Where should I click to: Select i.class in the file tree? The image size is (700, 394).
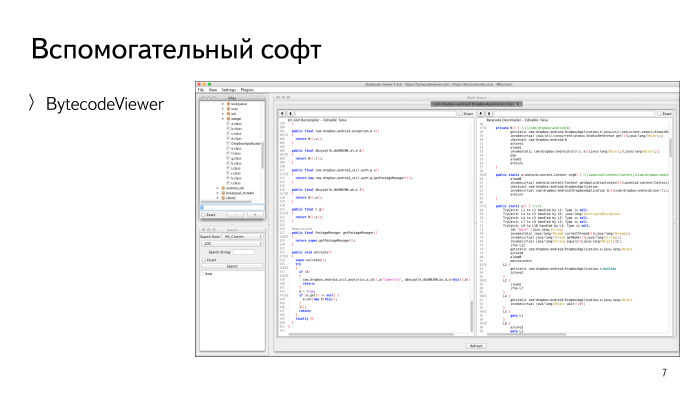coord(236,168)
